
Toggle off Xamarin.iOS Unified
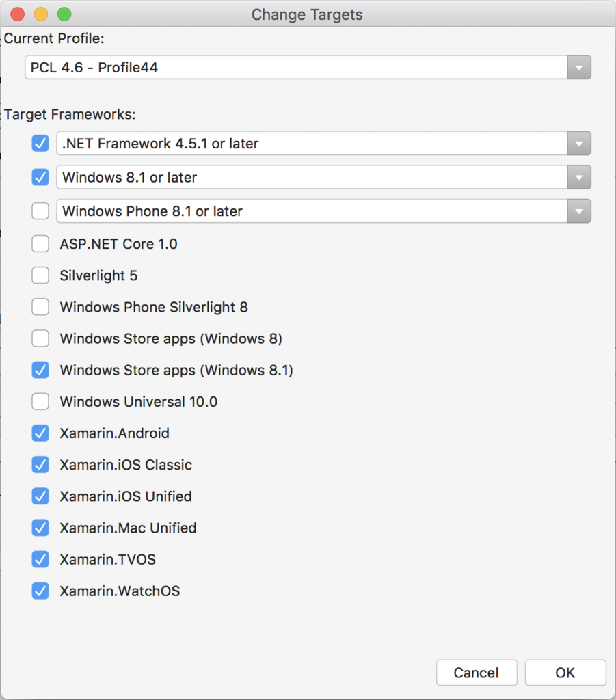pyautogui.click(x=40, y=496)
